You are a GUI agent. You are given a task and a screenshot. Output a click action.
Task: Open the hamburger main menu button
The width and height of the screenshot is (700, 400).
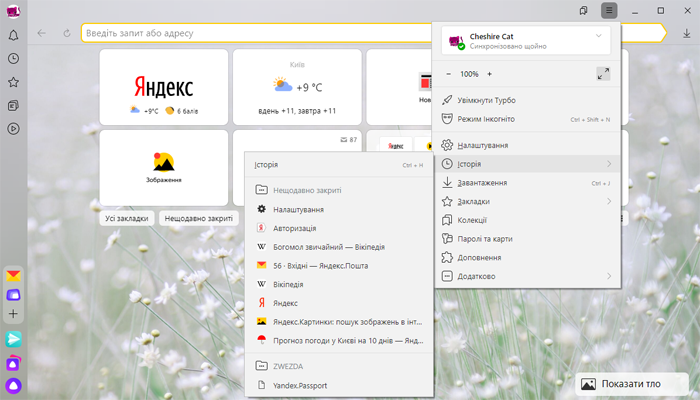point(609,10)
